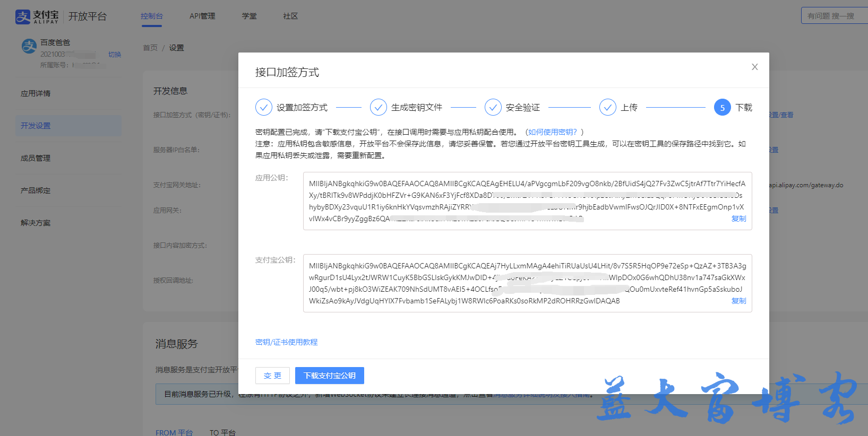Click the 设置加签方式 step label
This screenshot has width=868, height=436.
tap(302, 107)
